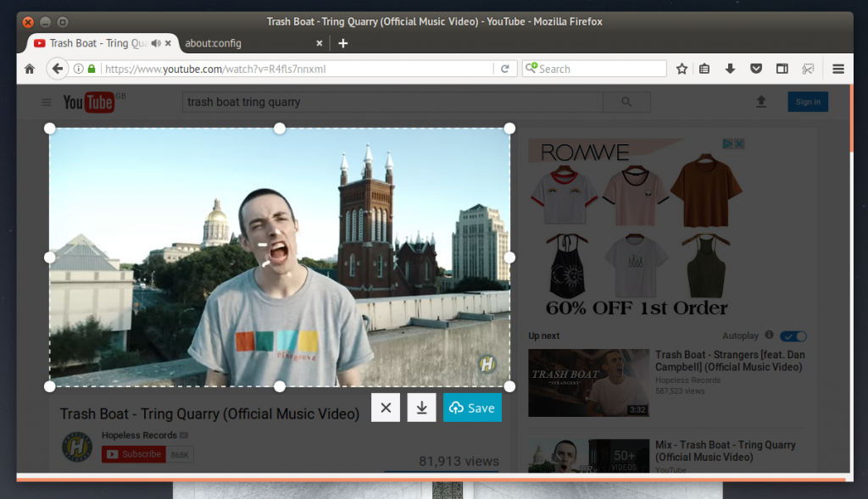868x499 pixels.
Task: Reload the page with the refresh icon
Action: click(505, 69)
